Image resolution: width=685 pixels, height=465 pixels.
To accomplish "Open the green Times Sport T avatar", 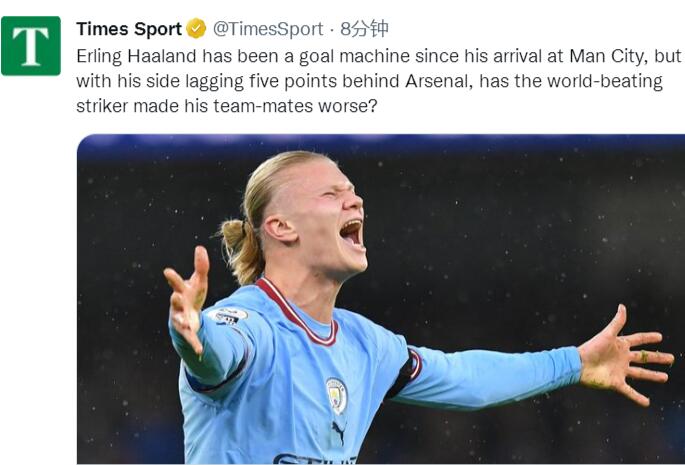I will pos(31,46).
